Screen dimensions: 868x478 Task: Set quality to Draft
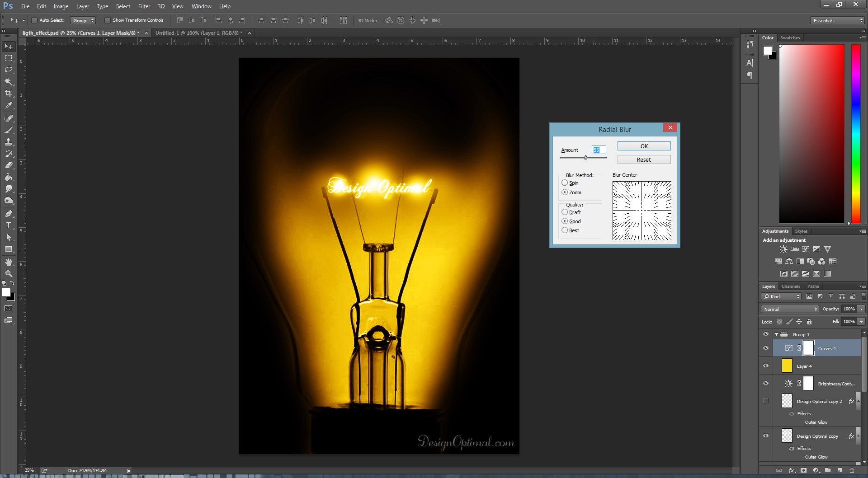pyautogui.click(x=565, y=212)
